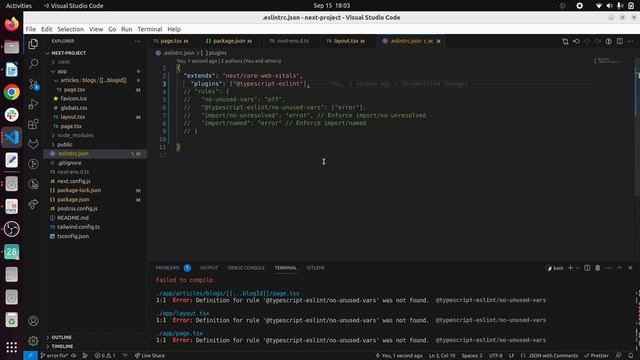Open terminal launch profile dropdown arrow
The image size is (640, 360).
tap(578, 268)
